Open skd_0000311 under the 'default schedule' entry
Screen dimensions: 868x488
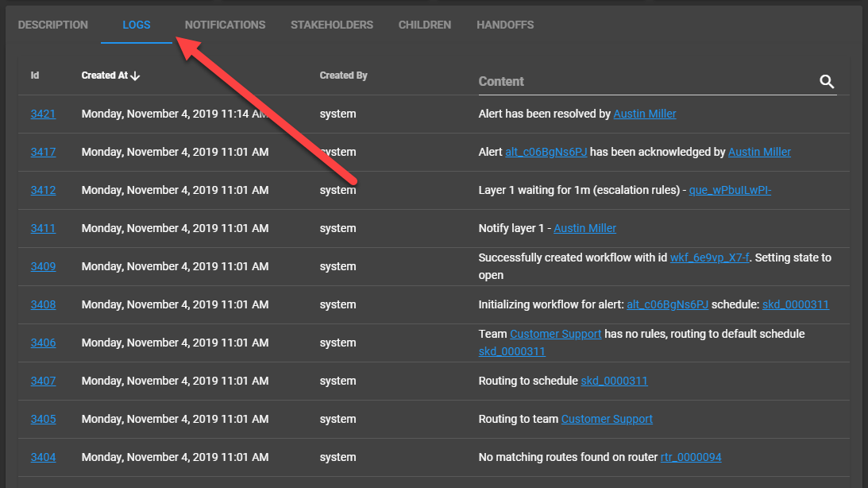click(x=512, y=352)
